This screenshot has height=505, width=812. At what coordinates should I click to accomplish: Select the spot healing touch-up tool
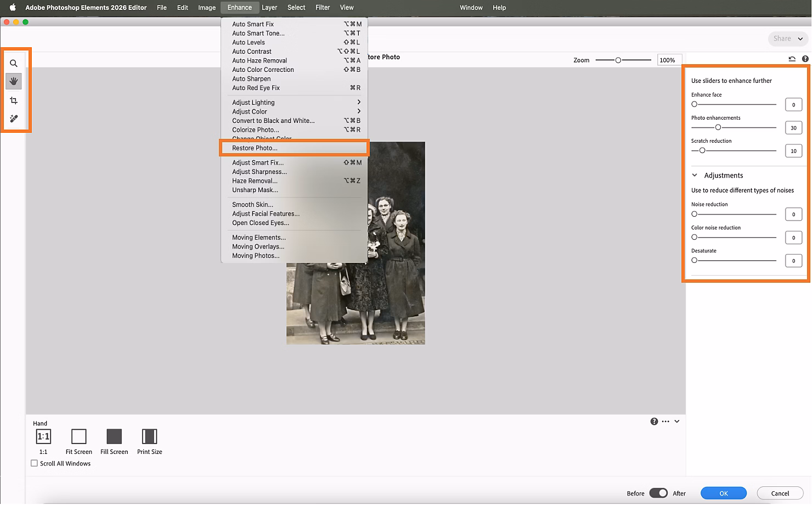(14, 118)
